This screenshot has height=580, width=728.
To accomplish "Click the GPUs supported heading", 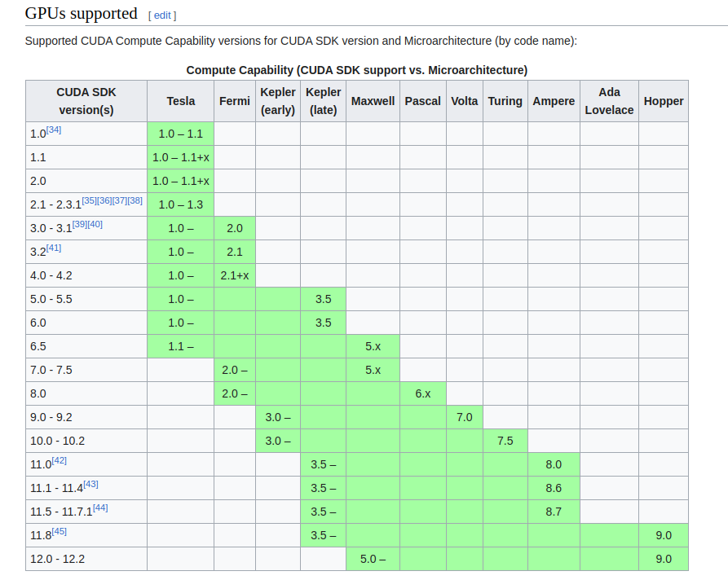I will (x=82, y=14).
